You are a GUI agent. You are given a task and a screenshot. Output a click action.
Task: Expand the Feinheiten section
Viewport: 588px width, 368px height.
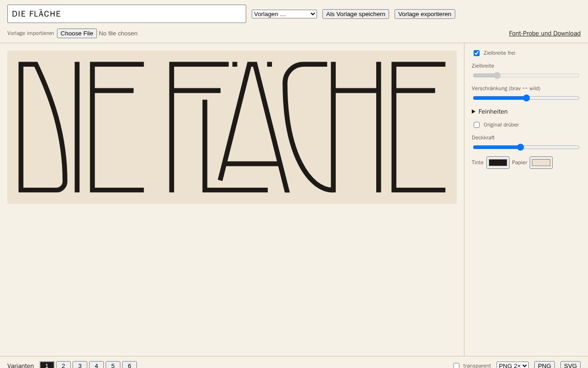pyautogui.click(x=490, y=111)
